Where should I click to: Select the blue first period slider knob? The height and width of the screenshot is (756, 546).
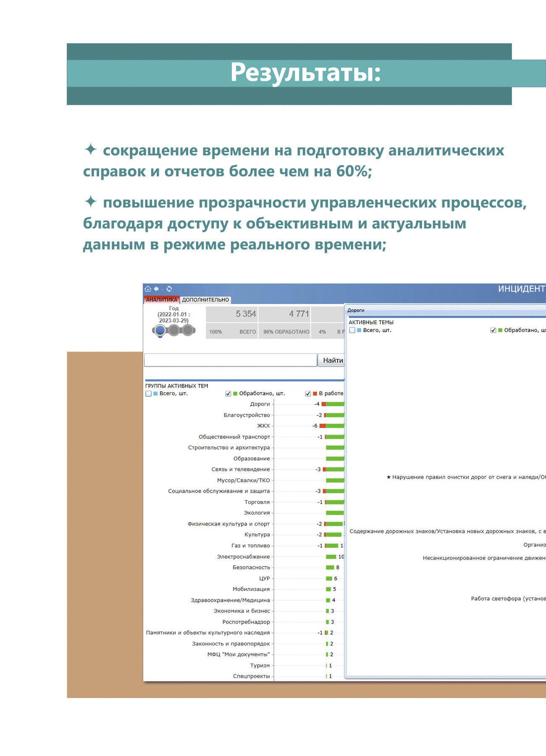[160, 331]
